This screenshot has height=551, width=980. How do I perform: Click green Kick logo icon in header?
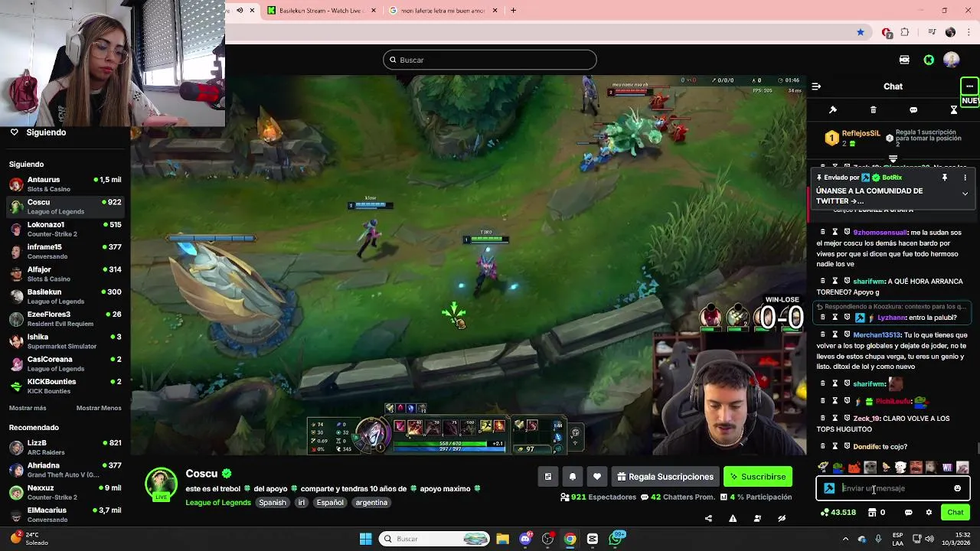point(929,60)
